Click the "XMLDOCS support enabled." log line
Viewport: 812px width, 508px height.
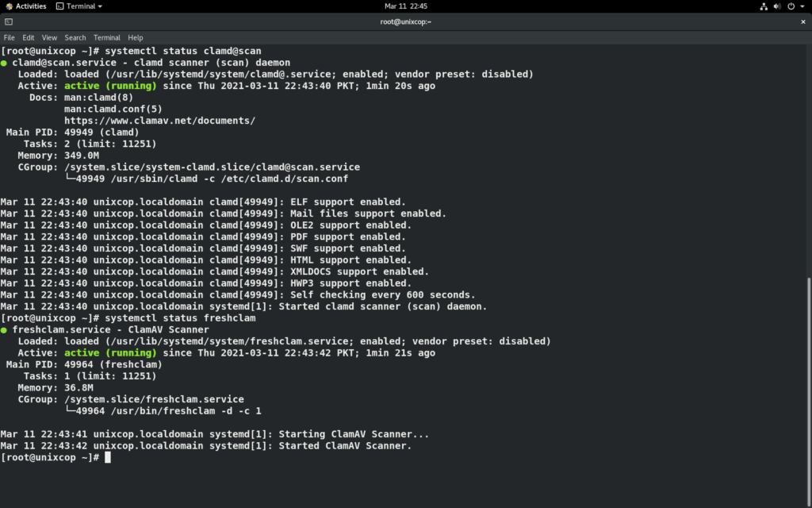[x=359, y=271]
